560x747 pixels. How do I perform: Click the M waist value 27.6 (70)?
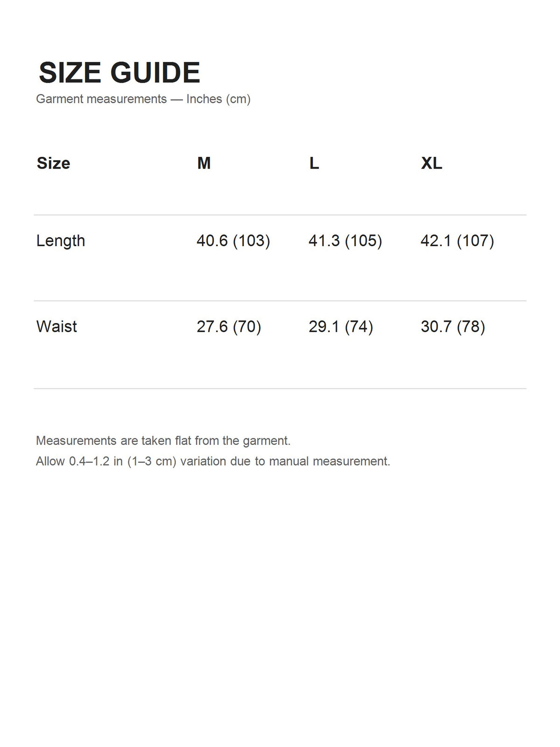click(229, 326)
